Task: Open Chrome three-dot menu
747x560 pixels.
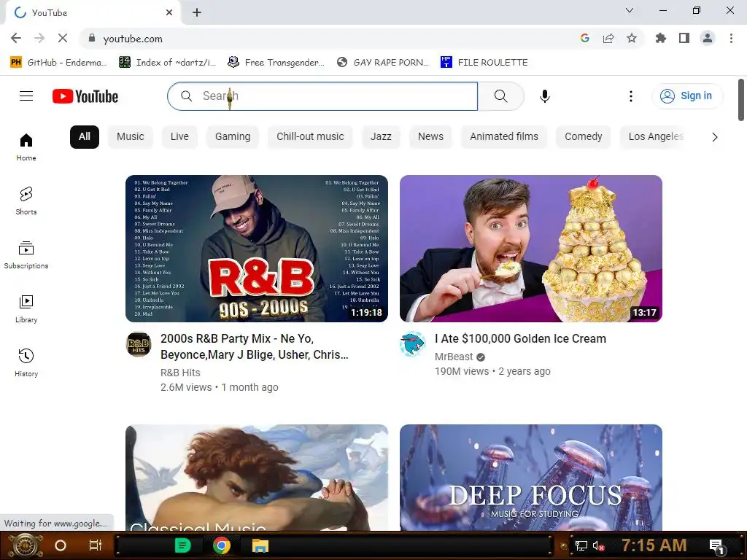Action: pos(731,38)
